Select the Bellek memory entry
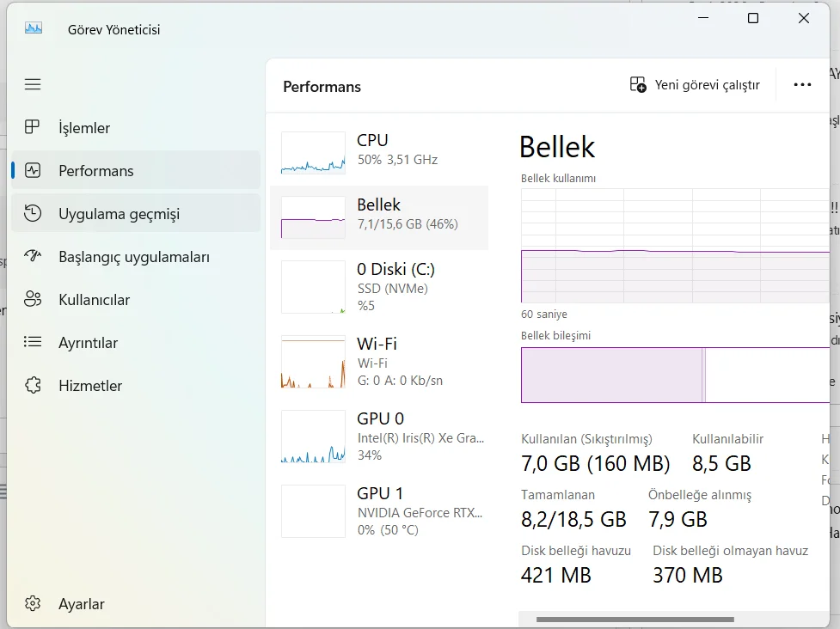Viewport: 840px width, 629px height. pos(379,215)
